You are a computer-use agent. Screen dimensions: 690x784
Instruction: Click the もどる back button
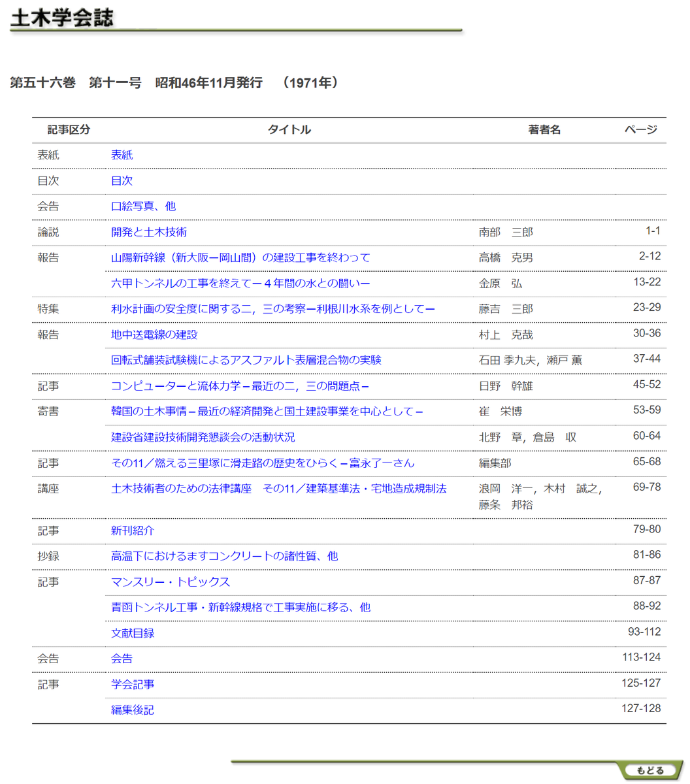point(649,770)
